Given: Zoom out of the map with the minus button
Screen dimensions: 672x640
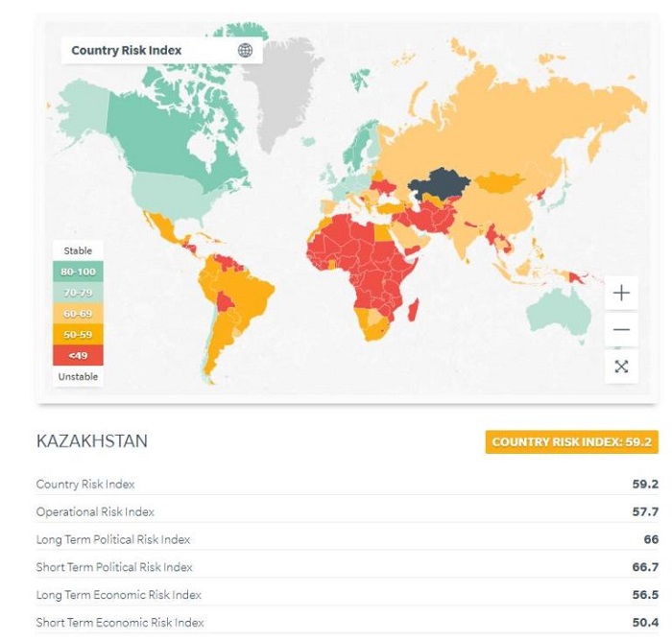Looking at the screenshot, I should [621, 329].
